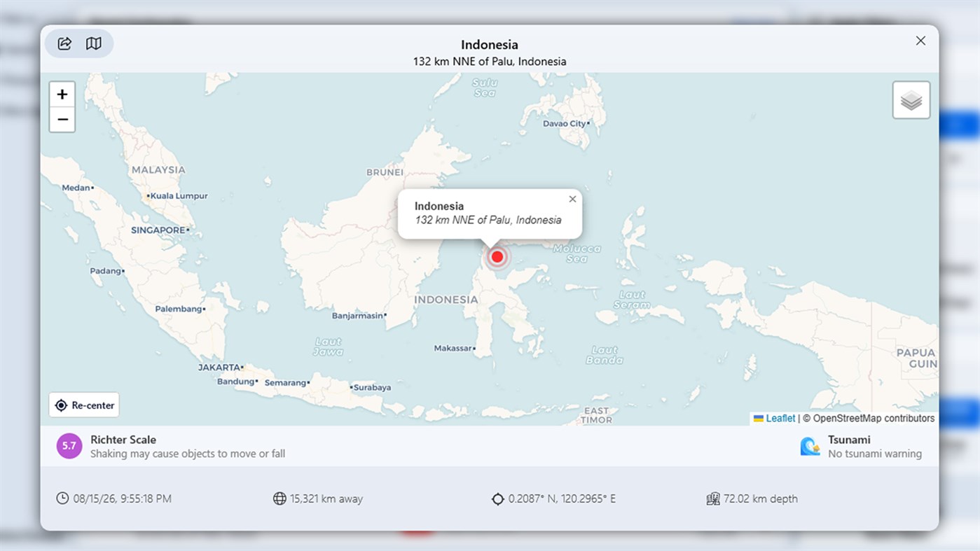Click the Davao City label on map
The width and height of the screenshot is (980, 551).
click(x=565, y=124)
